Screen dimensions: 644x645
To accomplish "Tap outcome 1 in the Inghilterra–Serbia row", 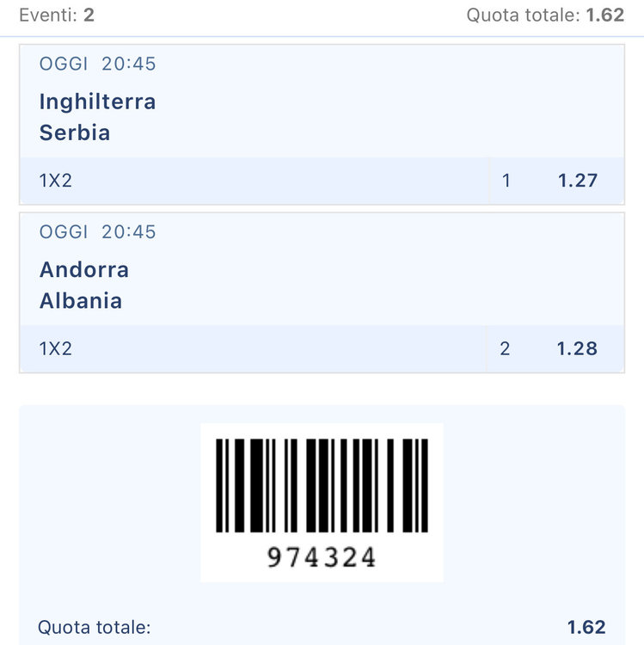I will (x=506, y=181).
